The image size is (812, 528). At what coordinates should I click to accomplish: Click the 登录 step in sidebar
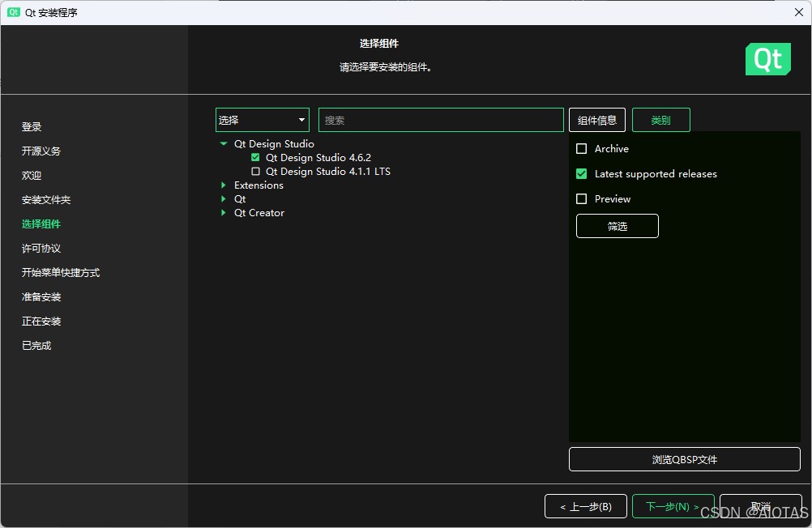32,127
